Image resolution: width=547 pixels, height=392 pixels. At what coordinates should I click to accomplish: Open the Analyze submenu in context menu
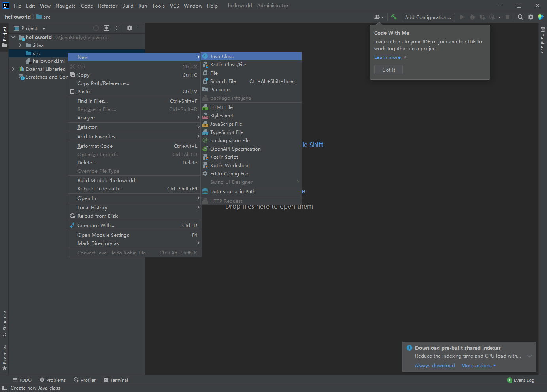point(135,118)
